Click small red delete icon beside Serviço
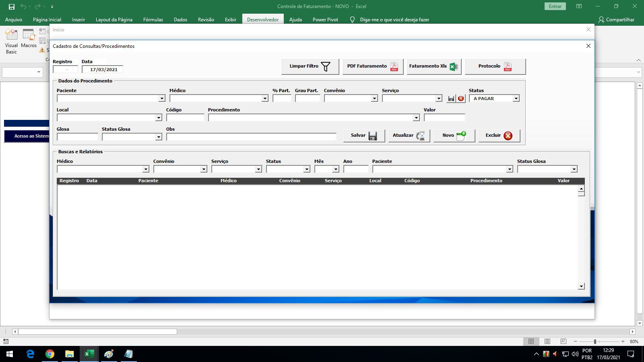 point(461,99)
